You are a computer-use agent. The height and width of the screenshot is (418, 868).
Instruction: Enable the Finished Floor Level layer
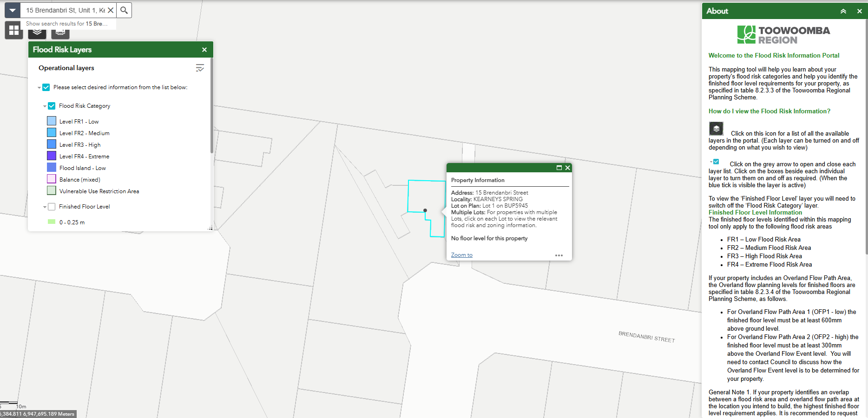coord(52,207)
